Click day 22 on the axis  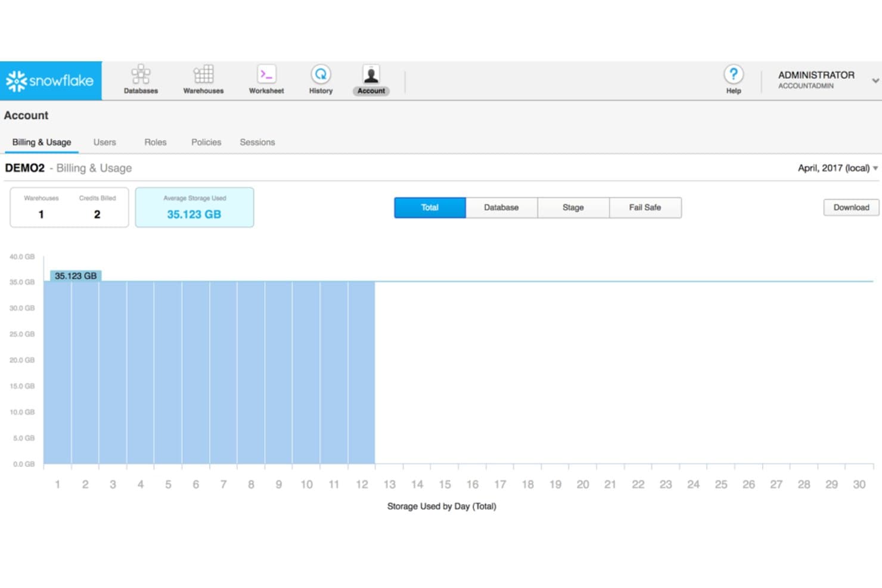click(x=638, y=484)
